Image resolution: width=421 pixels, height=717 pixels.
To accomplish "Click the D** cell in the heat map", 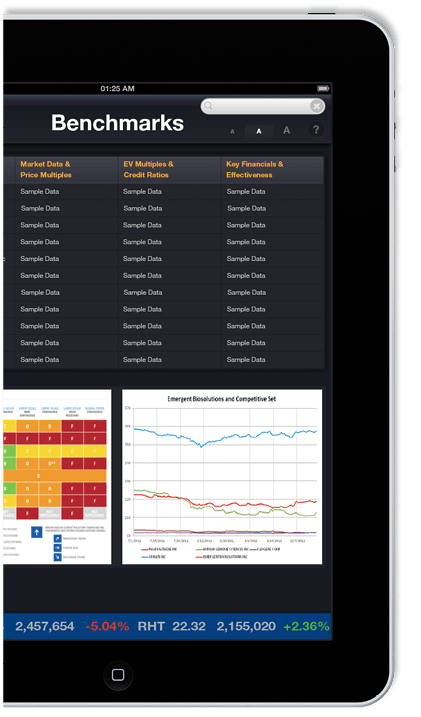I will (50, 464).
